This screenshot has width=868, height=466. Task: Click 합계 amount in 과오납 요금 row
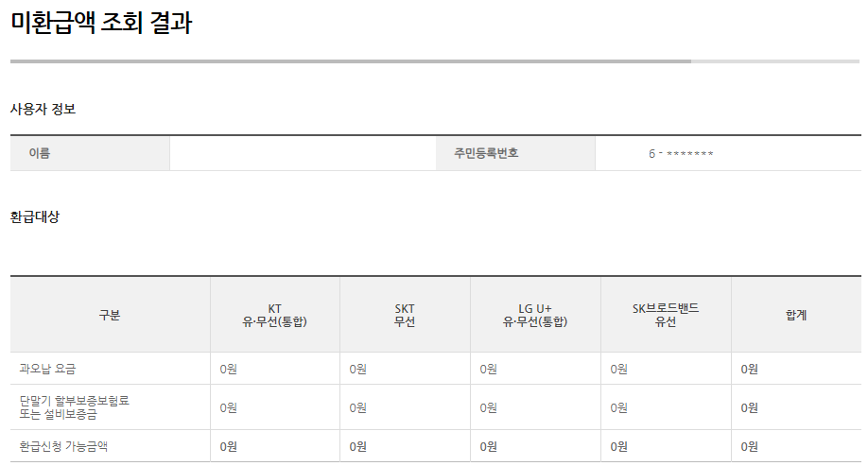coord(750,370)
